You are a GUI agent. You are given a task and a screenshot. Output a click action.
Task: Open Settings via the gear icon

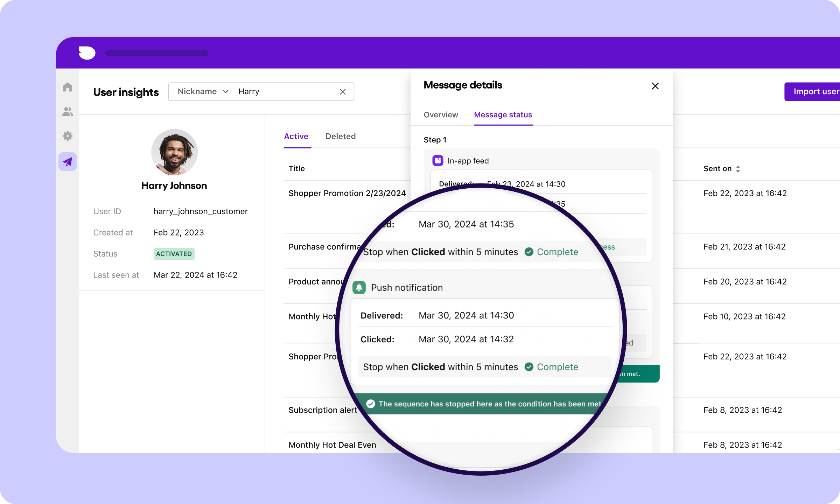coord(68,136)
